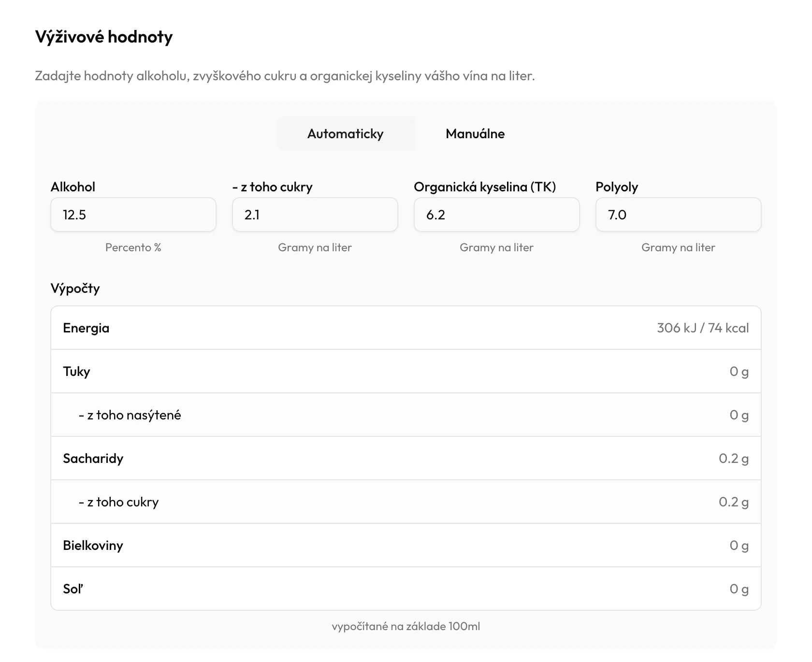This screenshot has width=812, height=662.
Task: Click the Soľ row label
Action: [73, 589]
